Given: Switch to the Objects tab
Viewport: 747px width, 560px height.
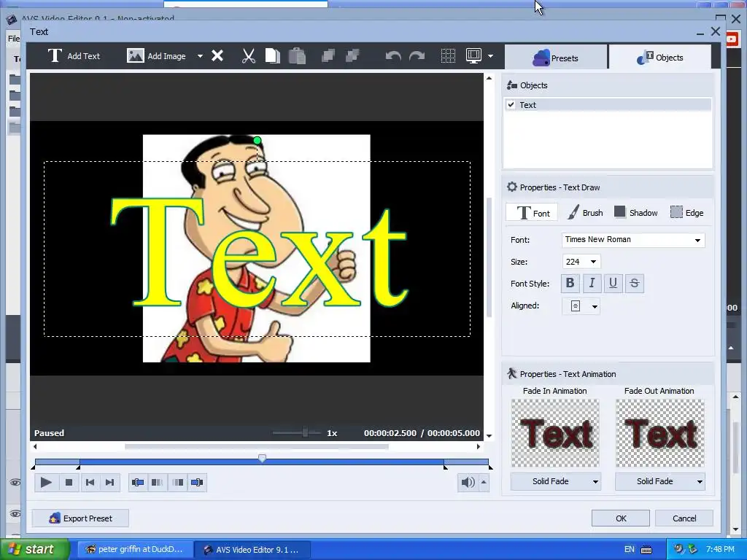Looking at the screenshot, I should 659,58.
